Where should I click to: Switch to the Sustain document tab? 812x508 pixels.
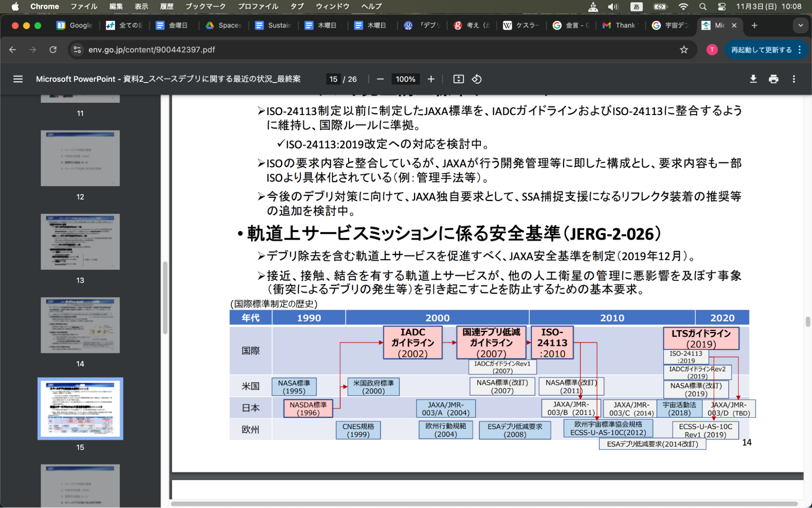click(273, 26)
